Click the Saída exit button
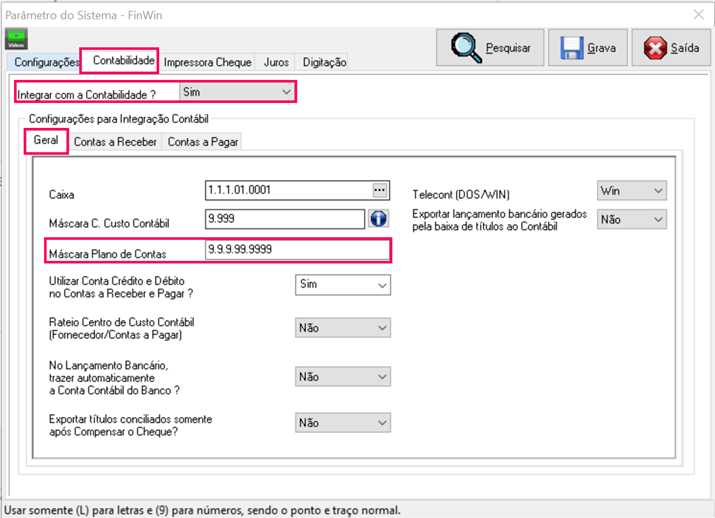 [671, 47]
